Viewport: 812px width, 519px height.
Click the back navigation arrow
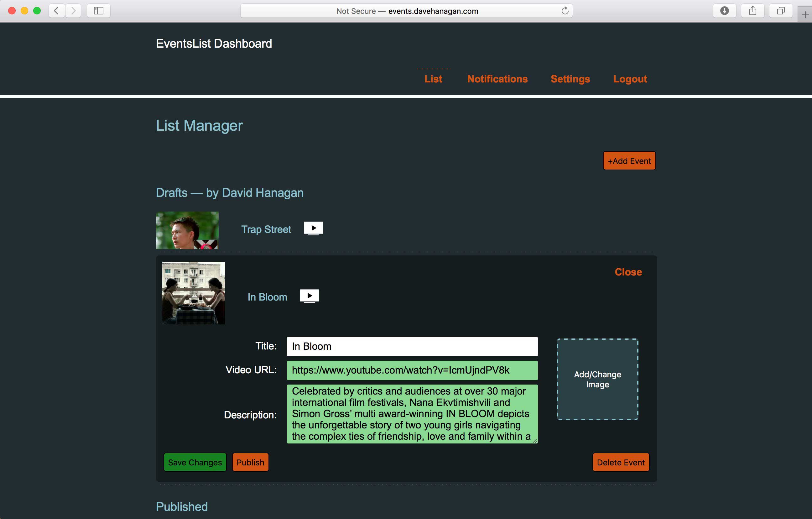tap(56, 10)
